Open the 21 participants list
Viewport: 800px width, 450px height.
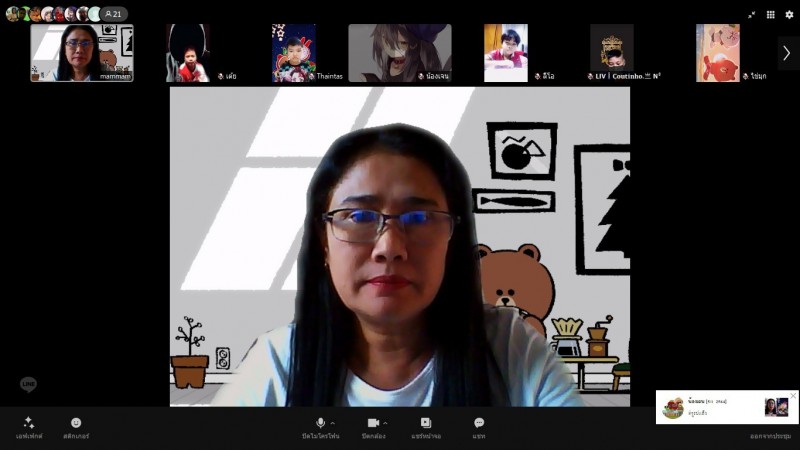pos(113,14)
